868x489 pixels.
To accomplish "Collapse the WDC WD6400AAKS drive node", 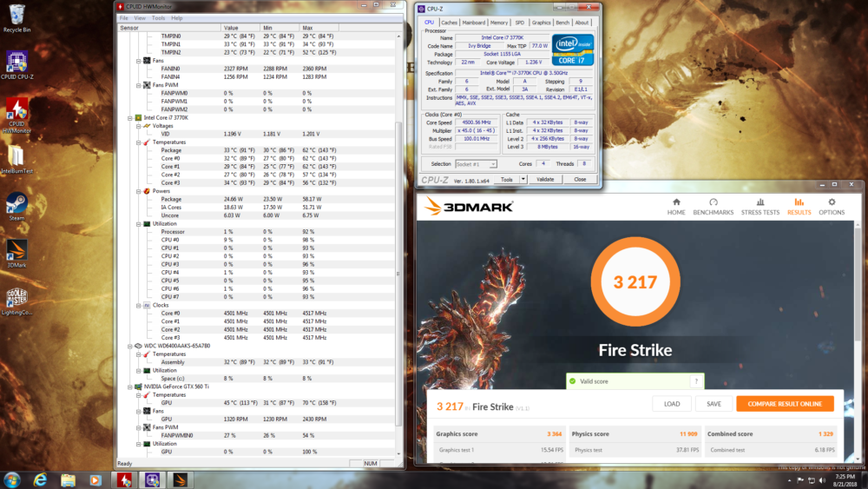I will click(x=130, y=346).
